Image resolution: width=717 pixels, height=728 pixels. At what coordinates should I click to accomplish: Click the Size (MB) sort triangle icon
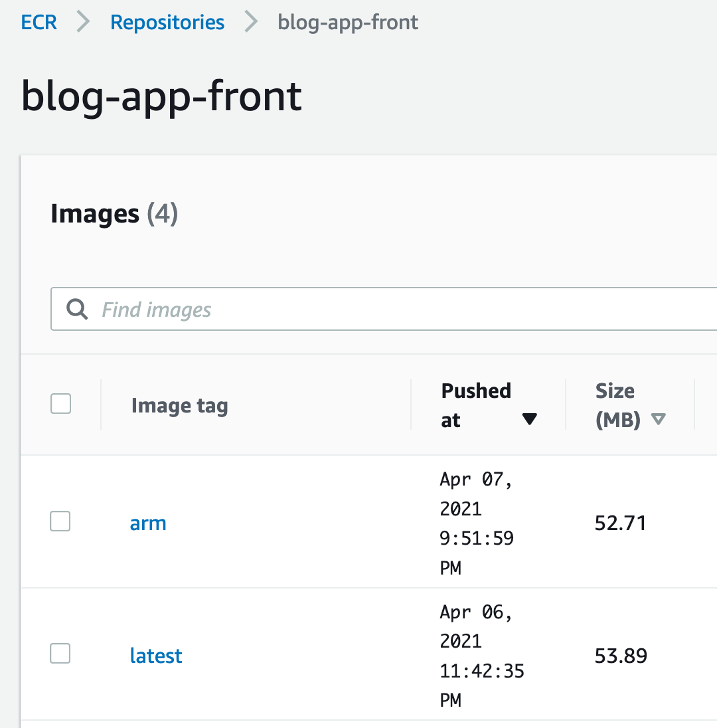658,419
